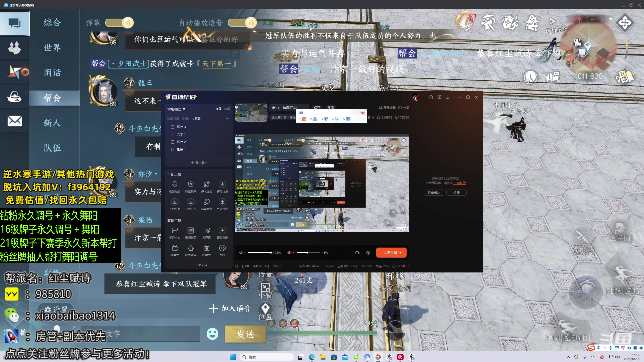Expand 更多功能 more functions
Viewport: 644px width, 362px height.
click(199, 265)
